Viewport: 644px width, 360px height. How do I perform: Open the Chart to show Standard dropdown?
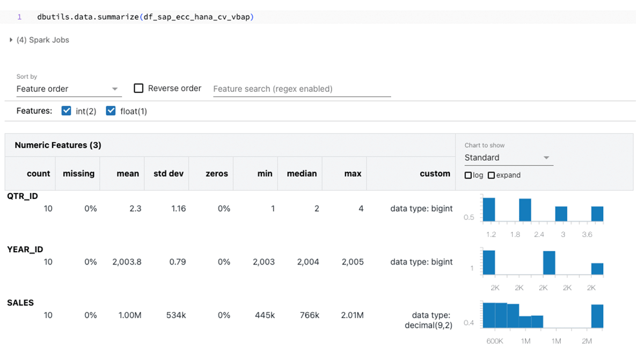click(x=508, y=158)
